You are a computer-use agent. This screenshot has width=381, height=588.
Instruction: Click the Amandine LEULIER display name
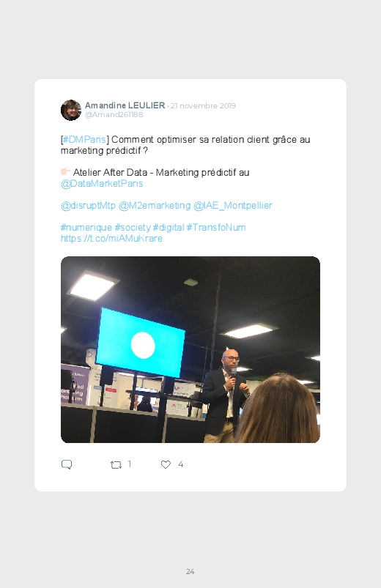click(x=125, y=105)
